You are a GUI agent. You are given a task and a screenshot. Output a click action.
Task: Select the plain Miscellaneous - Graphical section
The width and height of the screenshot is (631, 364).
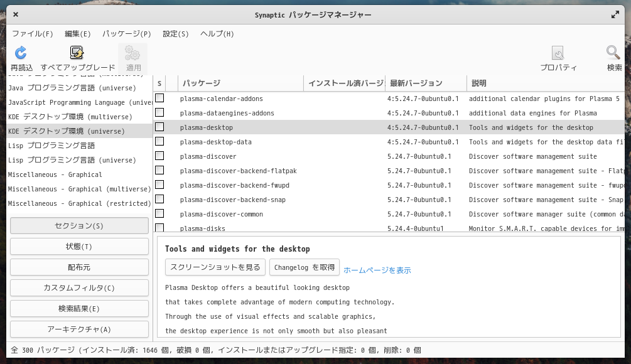coord(80,174)
